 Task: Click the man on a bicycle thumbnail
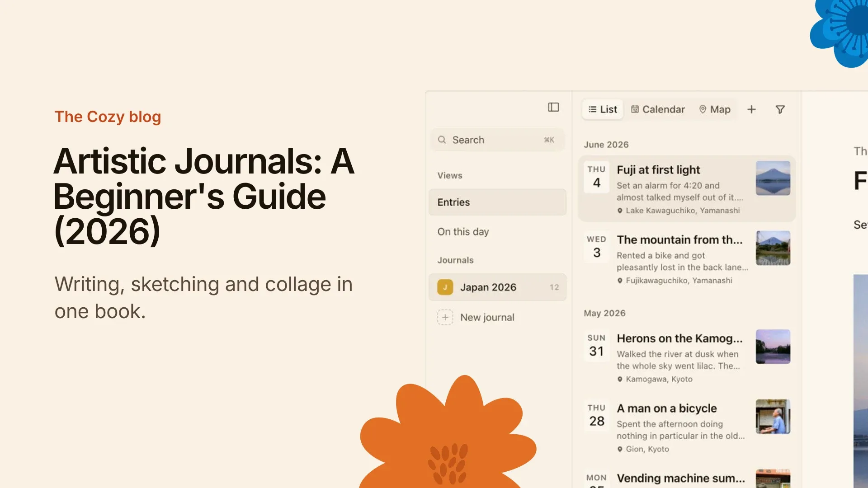tap(773, 417)
